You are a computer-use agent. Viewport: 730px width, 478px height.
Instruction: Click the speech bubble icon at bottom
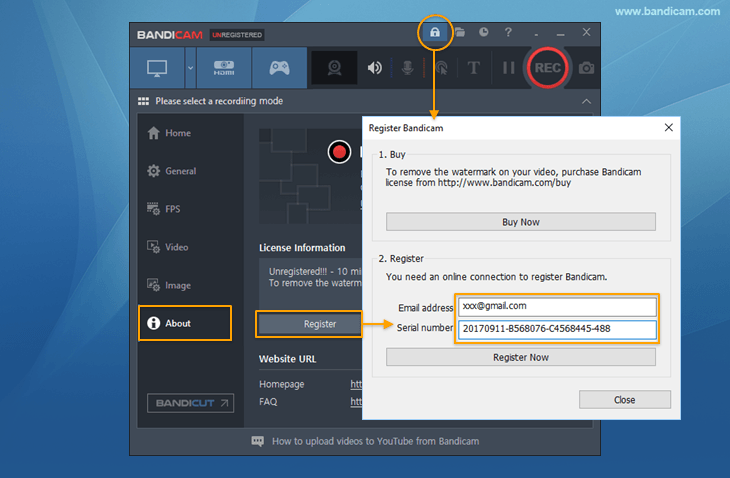257,441
